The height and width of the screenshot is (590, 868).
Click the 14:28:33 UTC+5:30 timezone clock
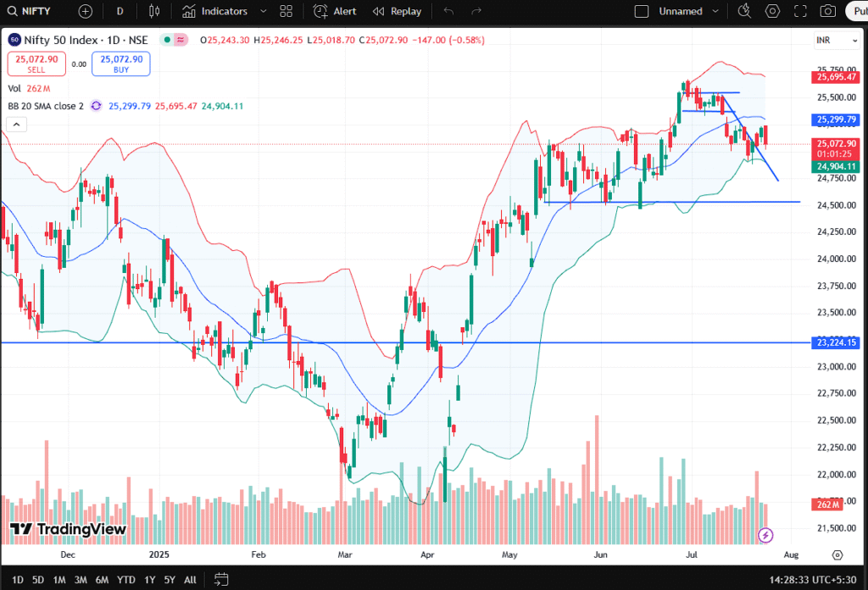[x=813, y=580]
